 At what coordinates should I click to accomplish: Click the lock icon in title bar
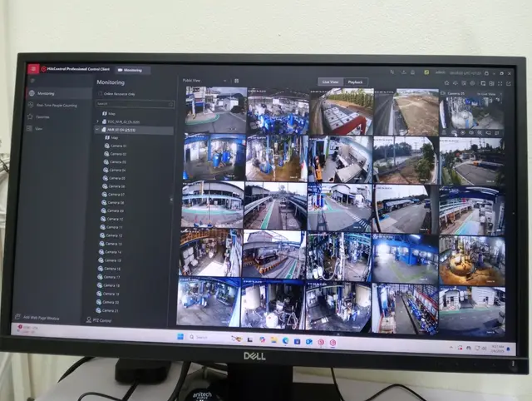coord(486,73)
